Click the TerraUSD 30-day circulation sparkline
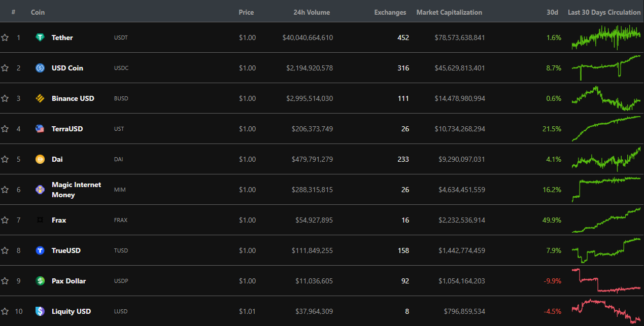The image size is (644, 326). tap(606, 129)
